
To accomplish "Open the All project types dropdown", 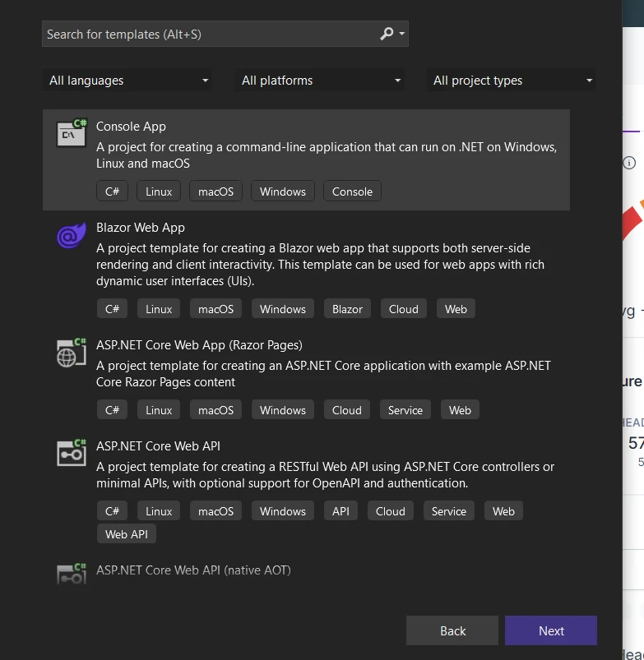I will pos(512,81).
